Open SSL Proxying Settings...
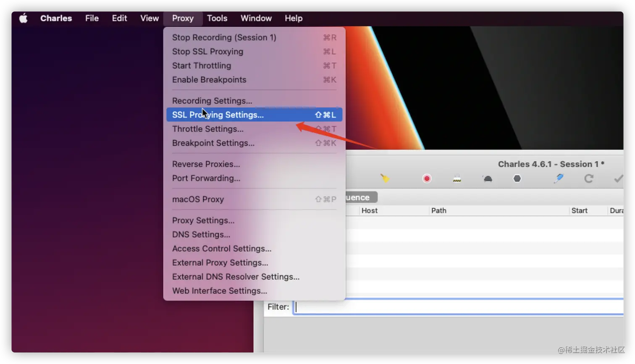 [x=254, y=115]
